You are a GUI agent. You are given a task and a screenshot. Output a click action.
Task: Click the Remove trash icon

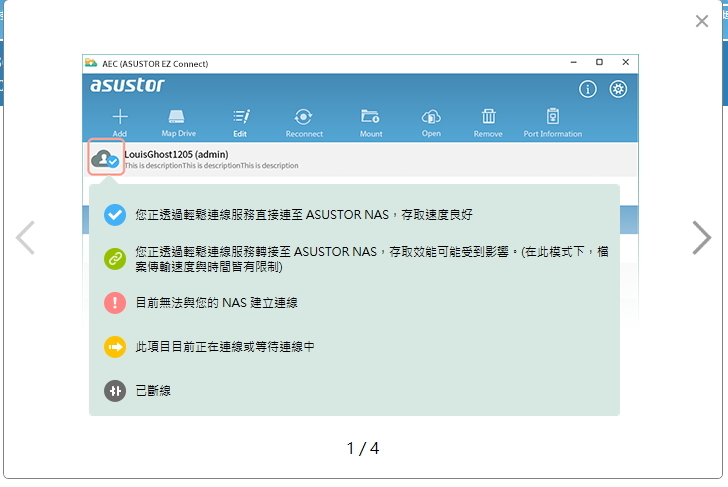(x=488, y=116)
